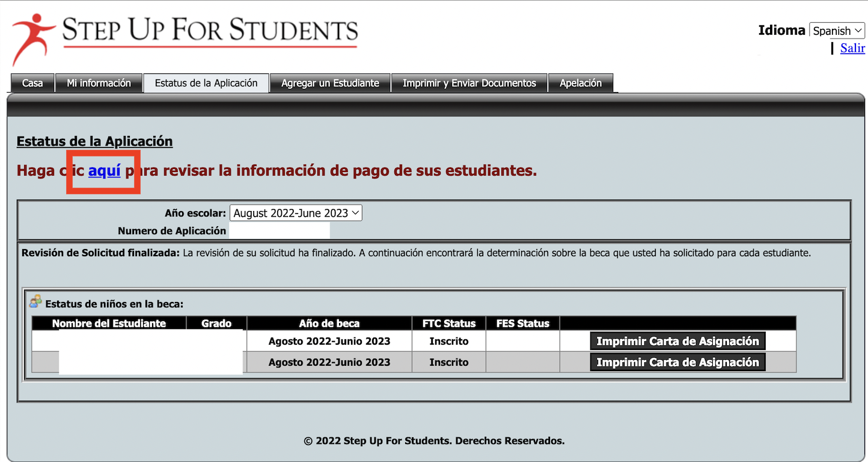
Task: Click the Salir logout link
Action: coord(852,48)
